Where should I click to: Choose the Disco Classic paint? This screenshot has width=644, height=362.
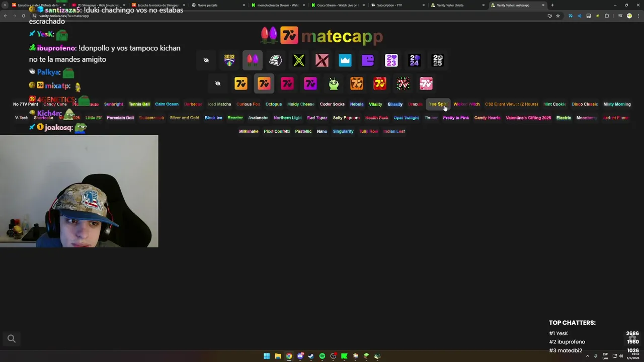pos(585,104)
